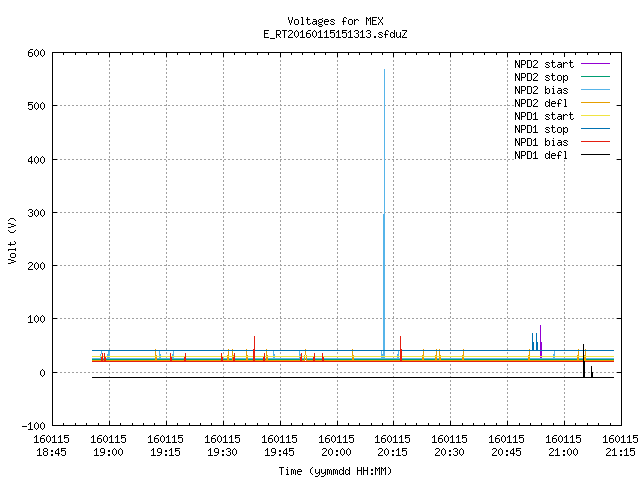Click the x-axis tick label 18:45
This screenshot has width=640, height=480.
pyautogui.click(x=51, y=452)
